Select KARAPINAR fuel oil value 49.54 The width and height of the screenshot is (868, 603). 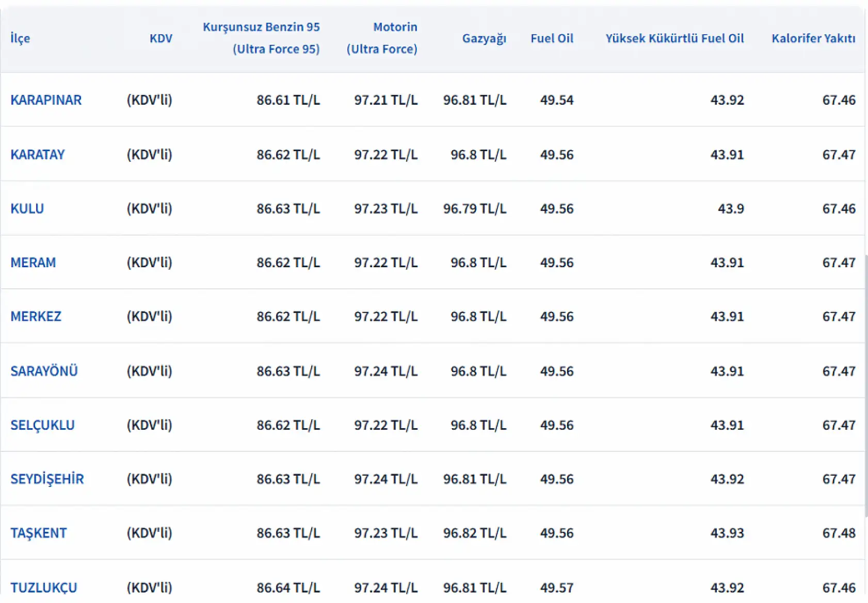[557, 100]
